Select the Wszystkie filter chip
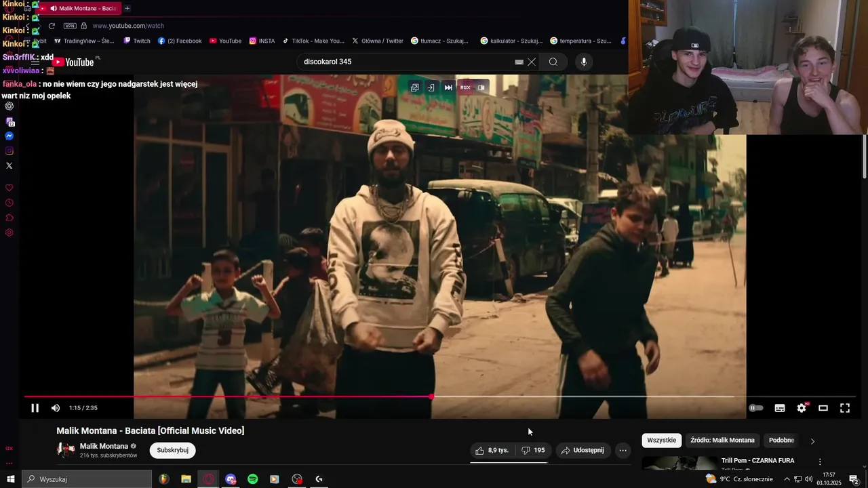This screenshot has height=488, width=868. click(x=662, y=440)
